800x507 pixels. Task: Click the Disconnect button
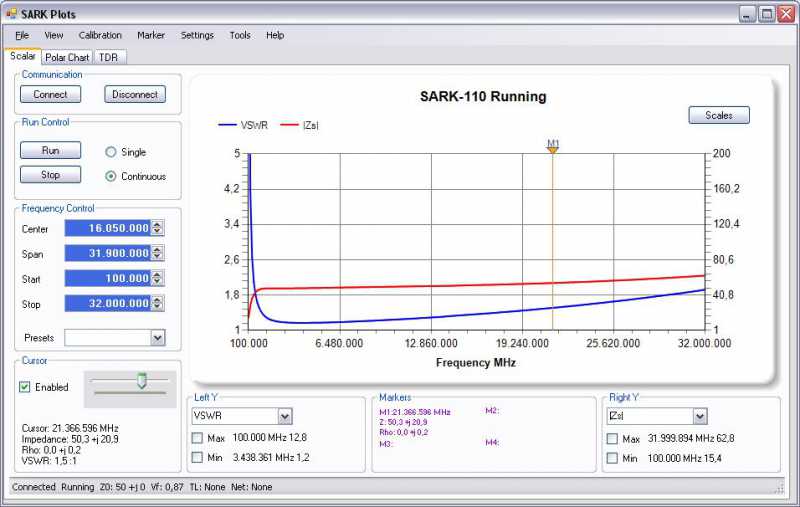tap(135, 94)
